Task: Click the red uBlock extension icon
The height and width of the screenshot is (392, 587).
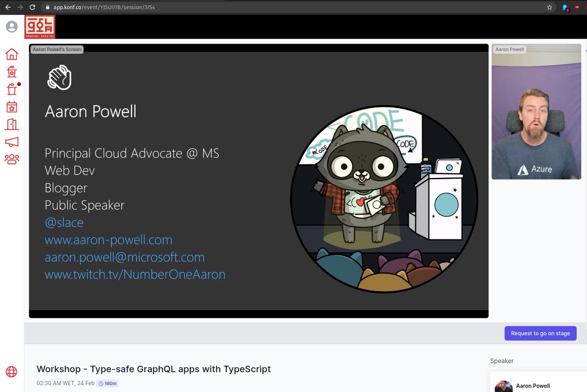Action: coord(577,7)
